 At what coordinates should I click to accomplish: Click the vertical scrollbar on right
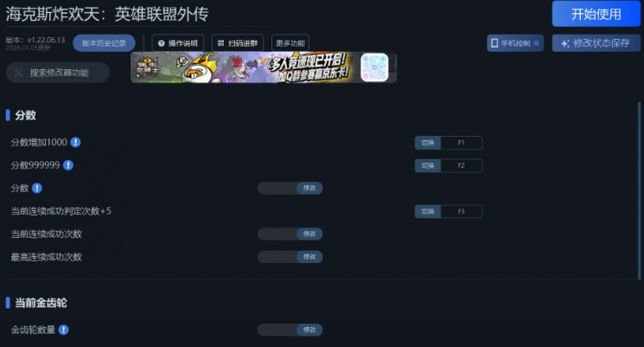tap(639, 191)
